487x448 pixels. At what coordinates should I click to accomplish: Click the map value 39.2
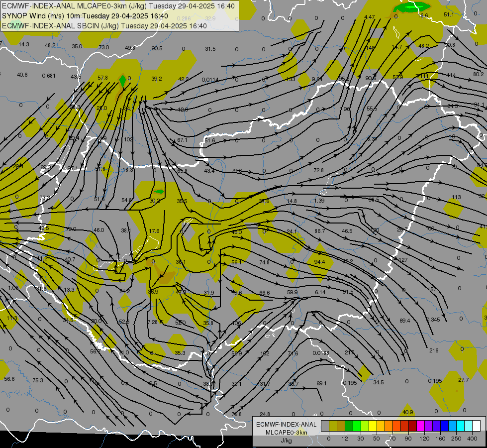157,79
